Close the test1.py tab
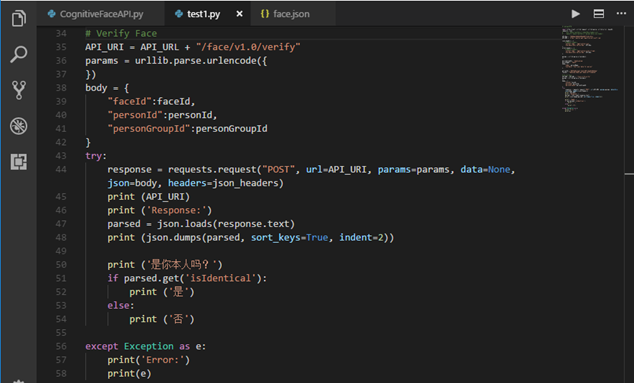Viewport: 634px width, 383px height. [239, 14]
